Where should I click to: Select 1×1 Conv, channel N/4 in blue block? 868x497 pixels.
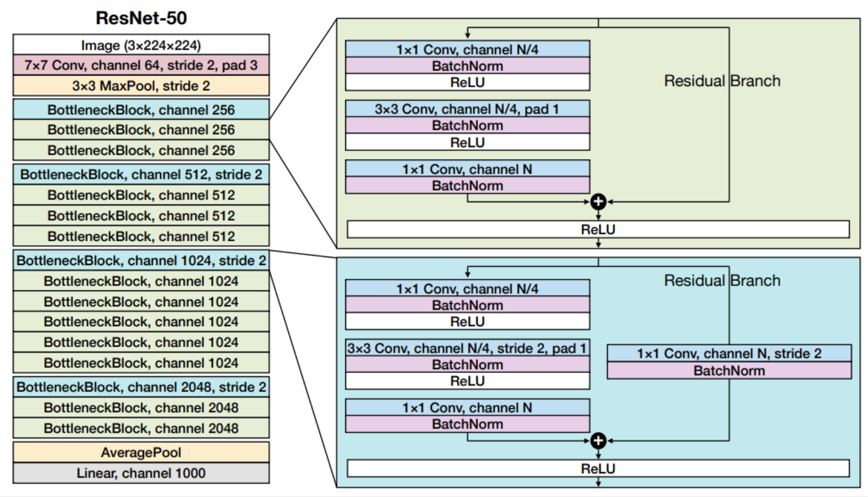coord(468,288)
